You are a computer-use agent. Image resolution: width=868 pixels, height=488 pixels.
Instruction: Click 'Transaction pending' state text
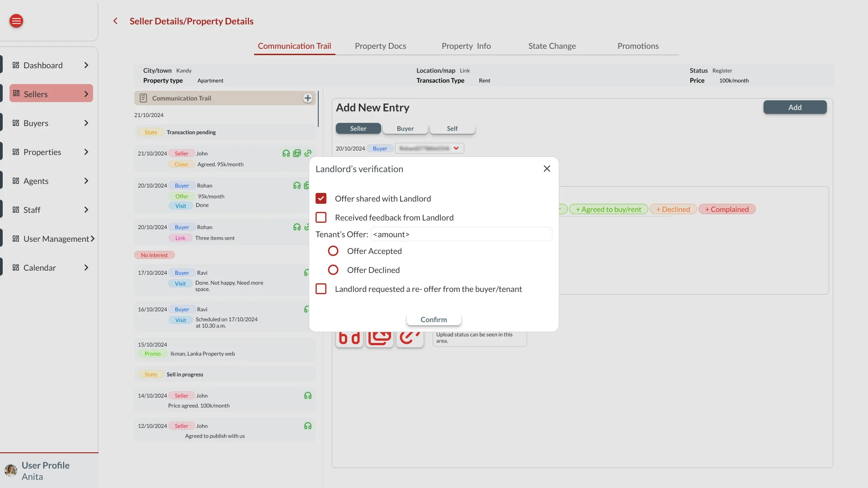pyautogui.click(x=191, y=132)
